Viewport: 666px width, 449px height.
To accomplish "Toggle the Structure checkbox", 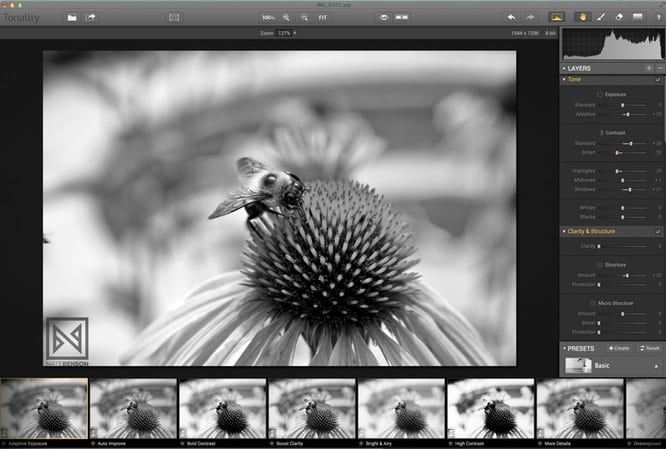I will click(x=600, y=265).
